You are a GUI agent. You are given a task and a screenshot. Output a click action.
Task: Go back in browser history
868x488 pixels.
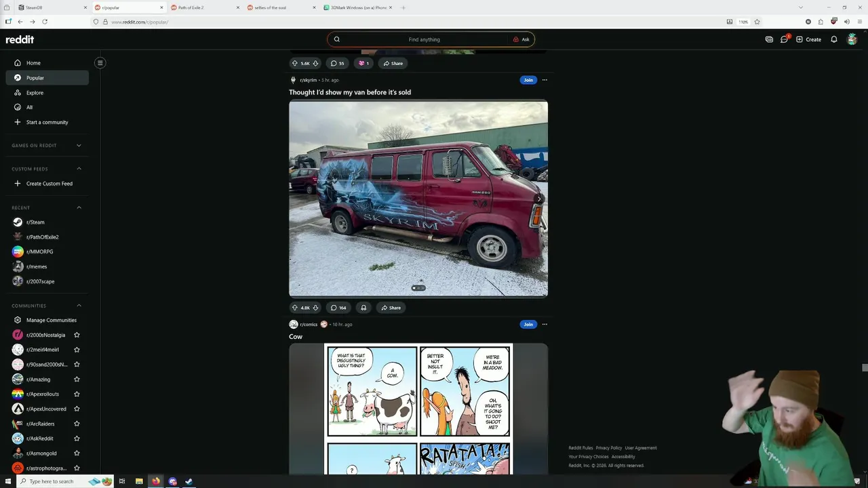pos(20,22)
